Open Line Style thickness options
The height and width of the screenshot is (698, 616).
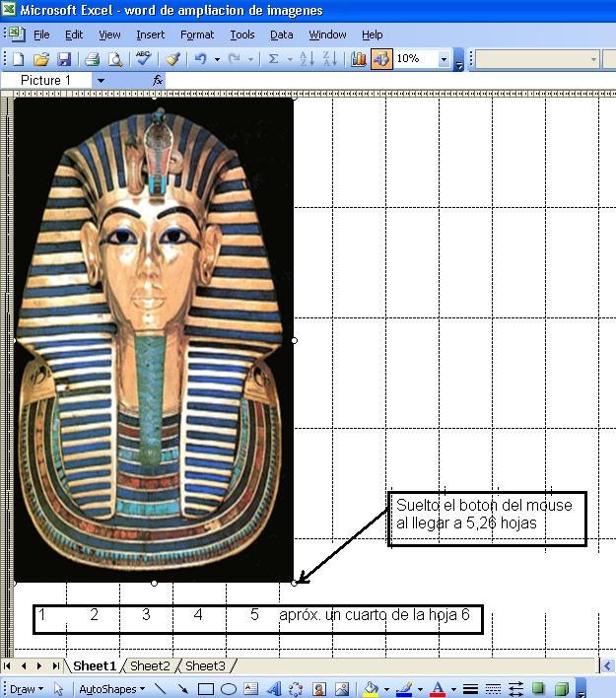point(470,689)
